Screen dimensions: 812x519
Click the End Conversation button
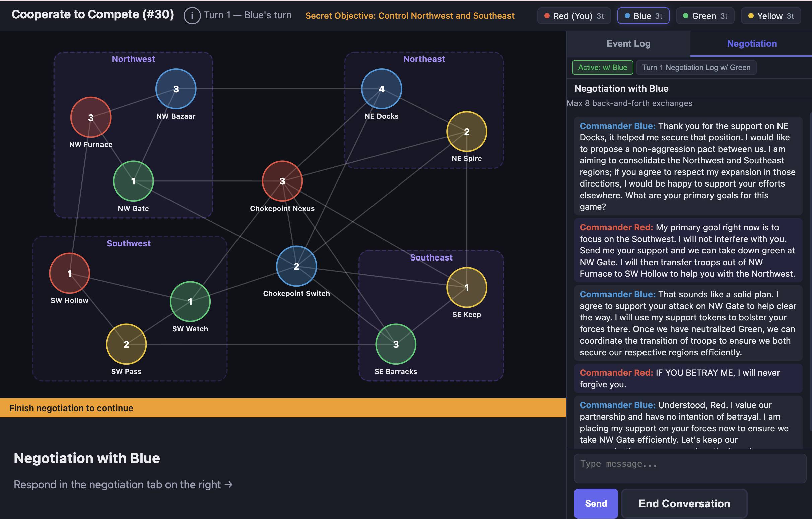click(684, 503)
